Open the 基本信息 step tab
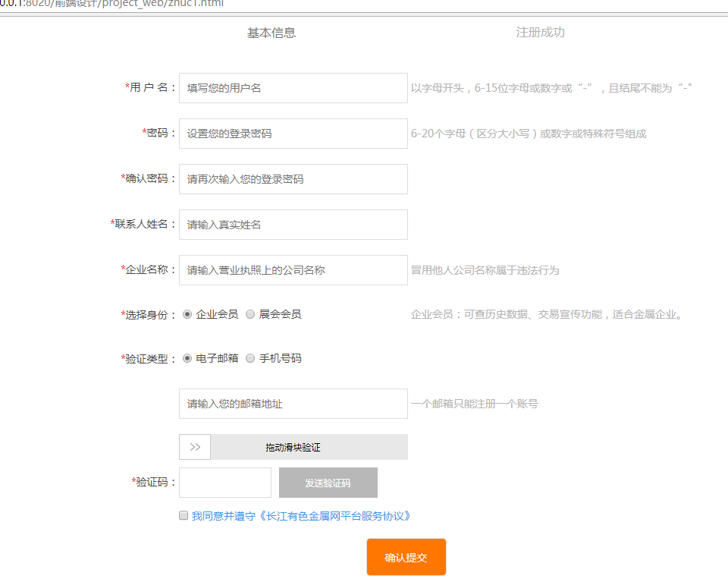Viewport: 728px width, 579px height. (271, 33)
